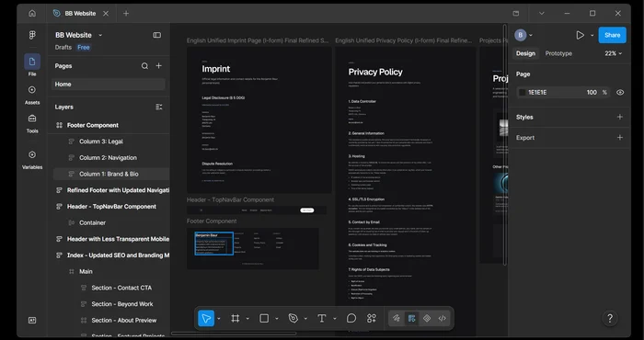This screenshot has height=340, width=644.
Task: Open the present options dropdown arrow
Action: (x=592, y=35)
